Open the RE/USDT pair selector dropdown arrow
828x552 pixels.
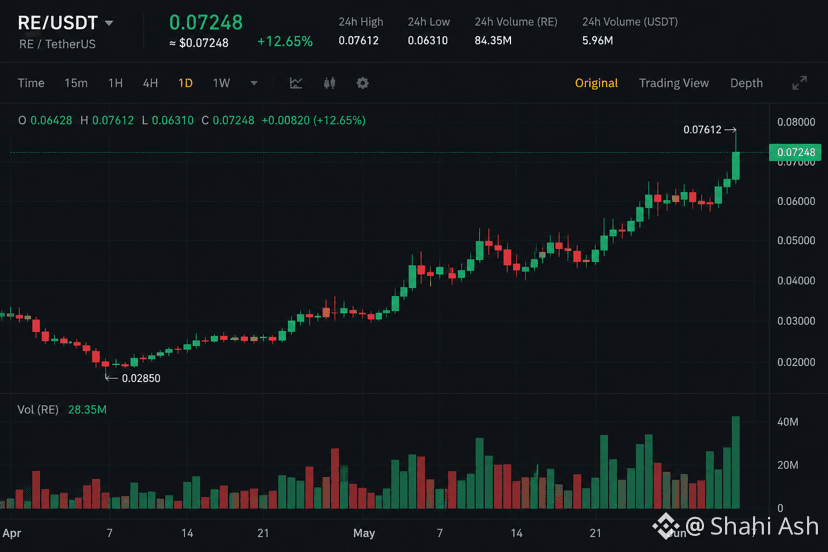tap(109, 23)
